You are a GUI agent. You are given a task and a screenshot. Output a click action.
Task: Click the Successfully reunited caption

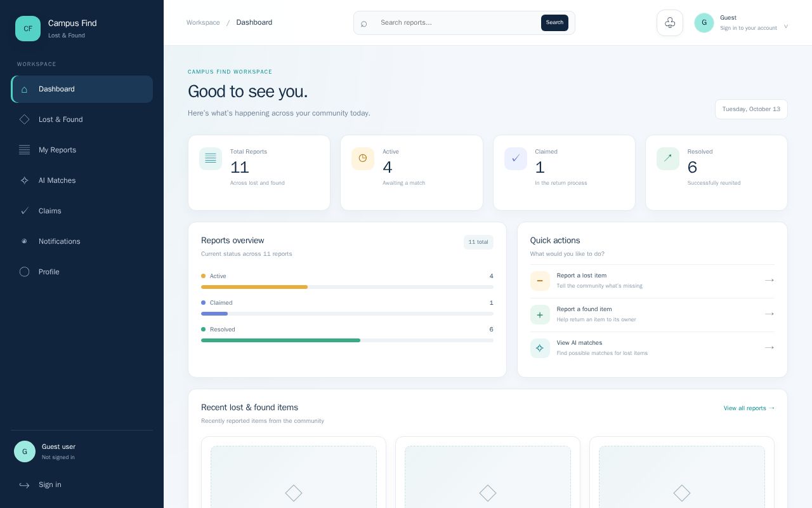tap(714, 183)
